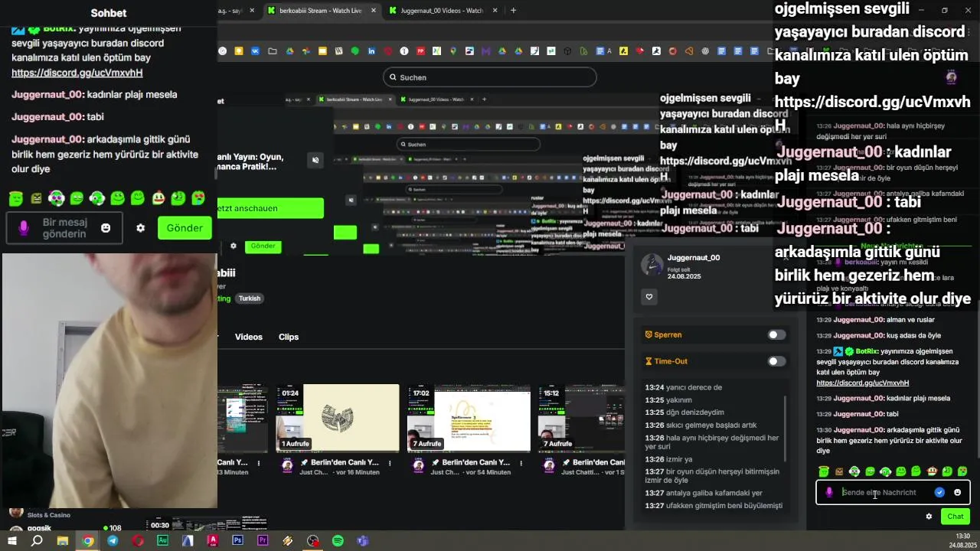Open Windows Start menu in taskbar
Screen dimensions: 980x551
12,541
